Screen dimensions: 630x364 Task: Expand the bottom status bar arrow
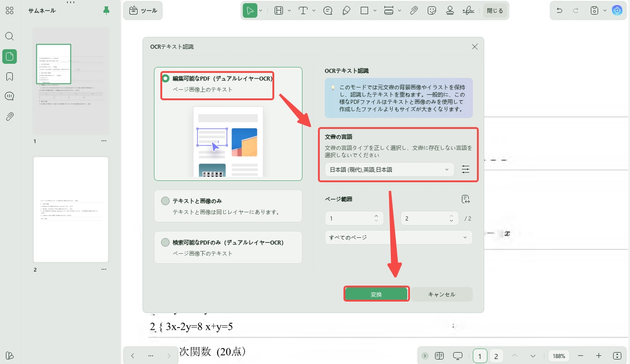coord(425,356)
